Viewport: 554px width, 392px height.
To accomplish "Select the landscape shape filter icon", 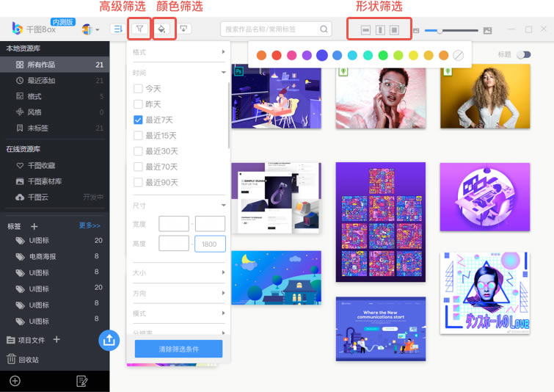I will pos(365,30).
